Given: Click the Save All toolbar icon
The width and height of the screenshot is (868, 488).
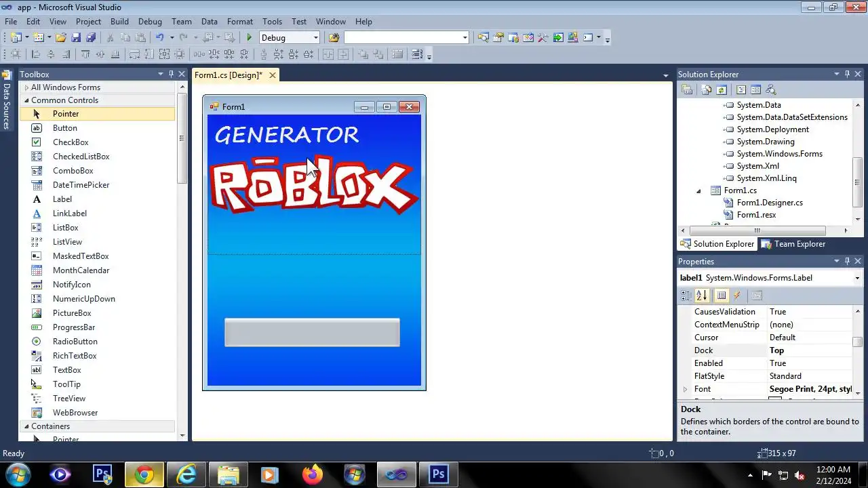Looking at the screenshot, I should pyautogui.click(x=91, y=38).
